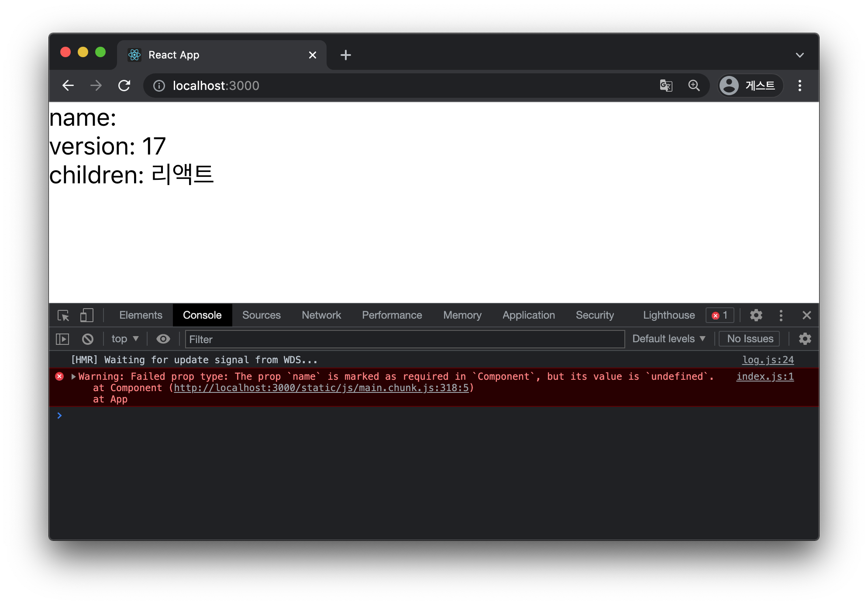The width and height of the screenshot is (868, 605).
Task: Clear the console with the ban icon
Action: pyautogui.click(x=88, y=339)
